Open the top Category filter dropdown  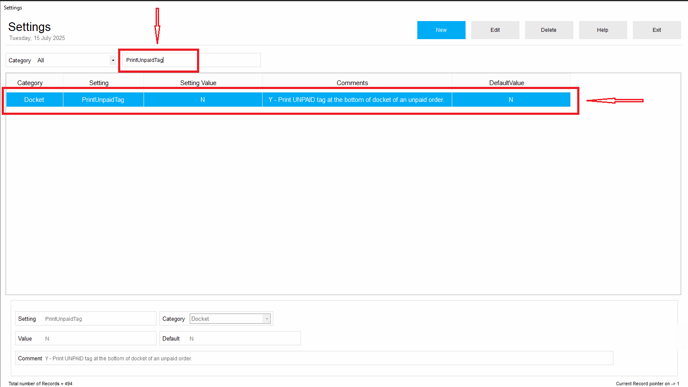[113, 60]
